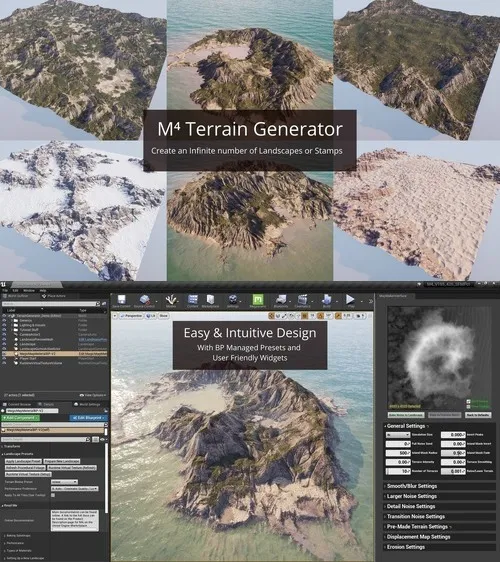Adjust the Island Mask Radius slider field
The height and width of the screenshot is (562, 500).
pyautogui.click(x=398, y=453)
